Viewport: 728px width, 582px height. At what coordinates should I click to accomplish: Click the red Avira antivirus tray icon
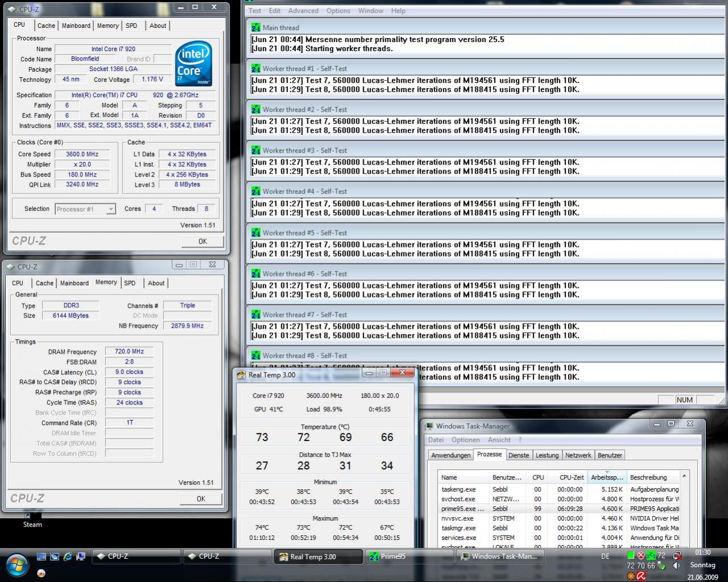coord(641,576)
